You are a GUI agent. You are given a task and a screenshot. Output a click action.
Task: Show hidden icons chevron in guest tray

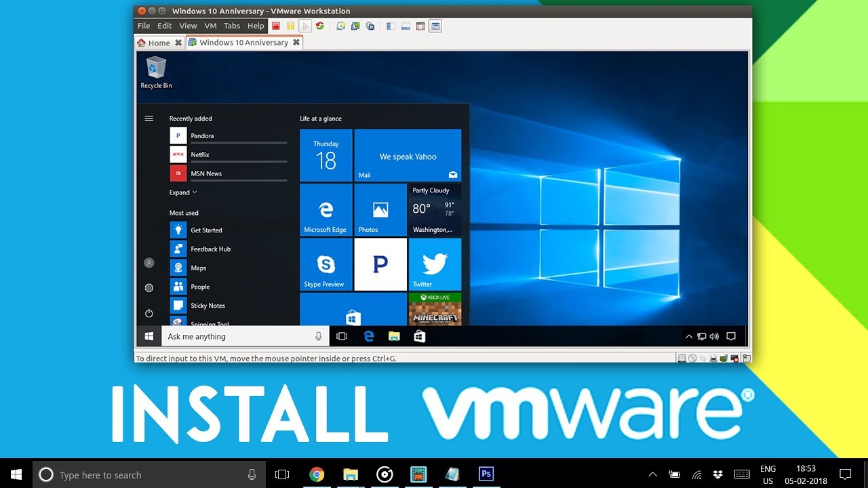click(x=689, y=336)
